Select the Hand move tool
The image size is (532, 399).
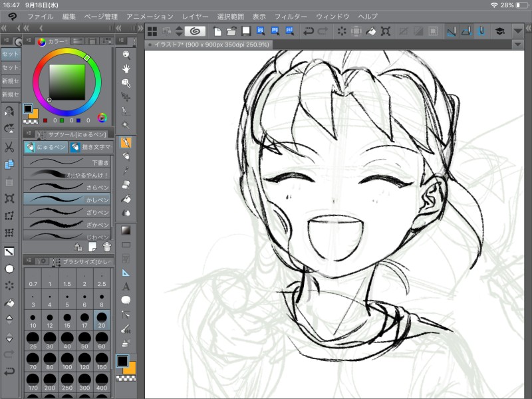(126, 69)
